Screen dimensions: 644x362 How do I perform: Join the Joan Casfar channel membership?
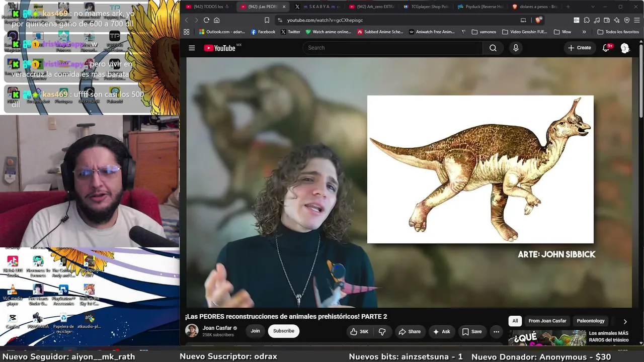[x=256, y=331]
